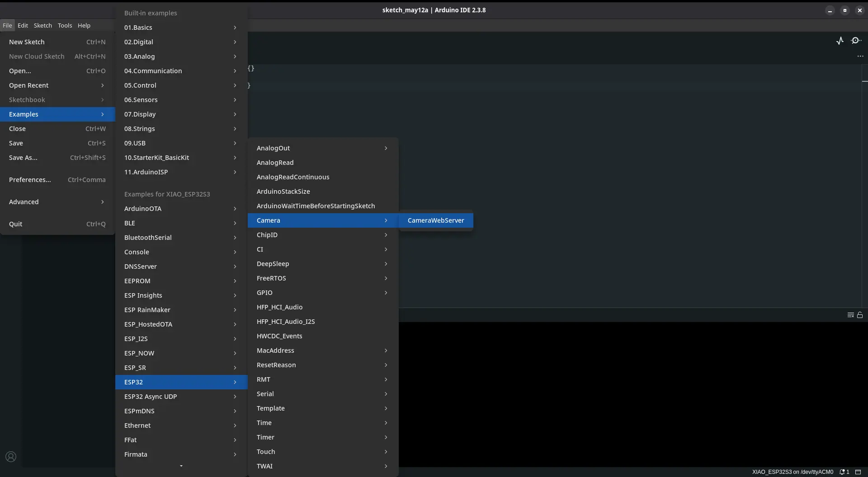Choose Save As... from File menu
The width and height of the screenshot is (868, 477).
click(57, 158)
